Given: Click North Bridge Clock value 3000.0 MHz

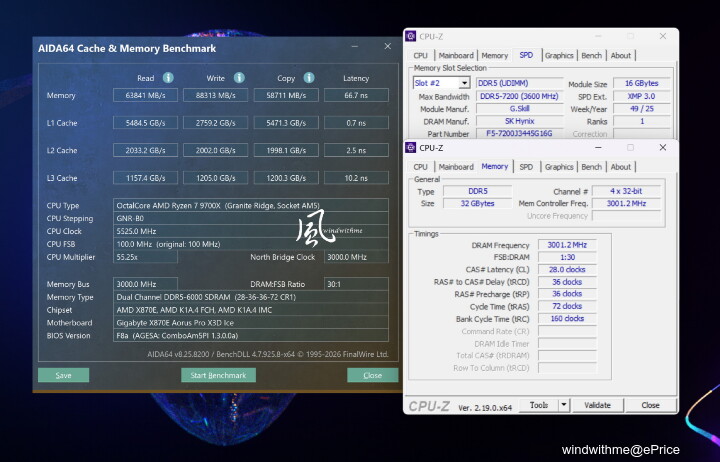Looking at the screenshot, I should tap(356, 257).
